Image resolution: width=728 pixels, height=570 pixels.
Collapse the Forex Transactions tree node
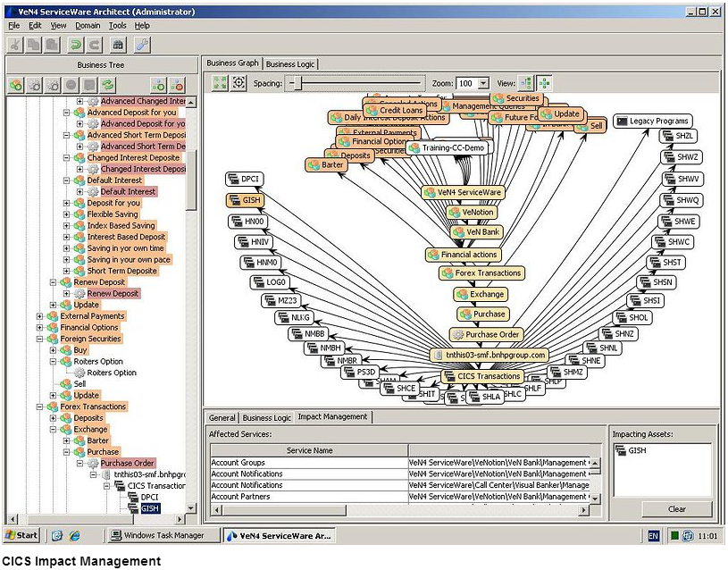[x=39, y=407]
